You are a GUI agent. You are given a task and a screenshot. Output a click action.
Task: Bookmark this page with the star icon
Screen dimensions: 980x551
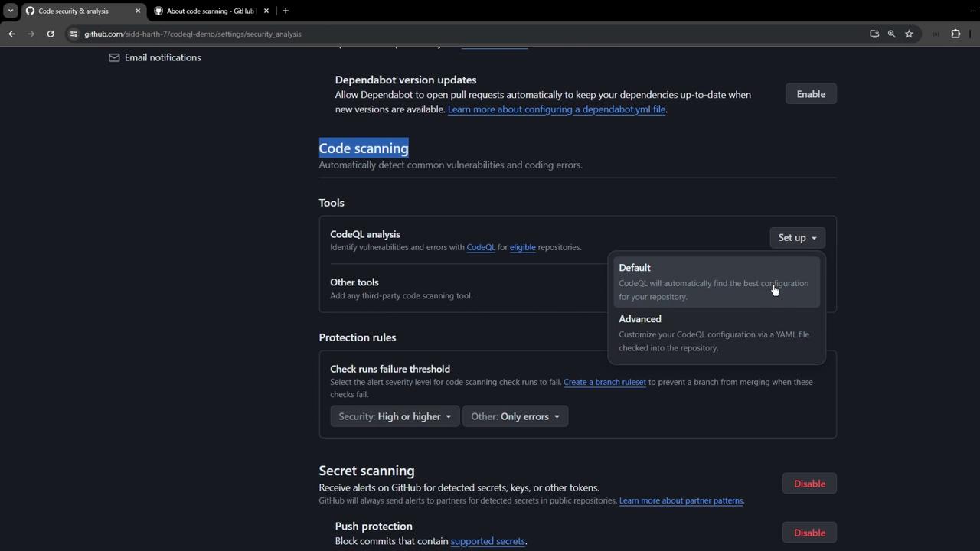point(910,34)
